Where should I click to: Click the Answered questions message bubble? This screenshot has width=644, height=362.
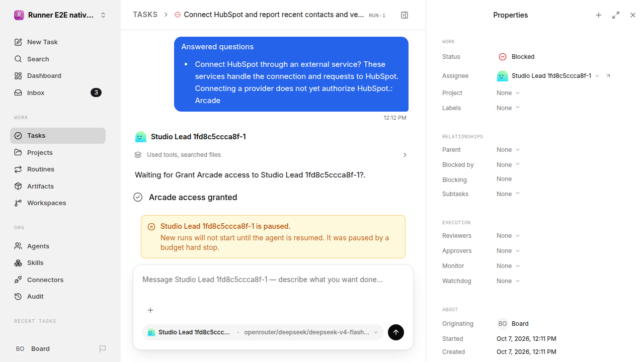click(291, 74)
